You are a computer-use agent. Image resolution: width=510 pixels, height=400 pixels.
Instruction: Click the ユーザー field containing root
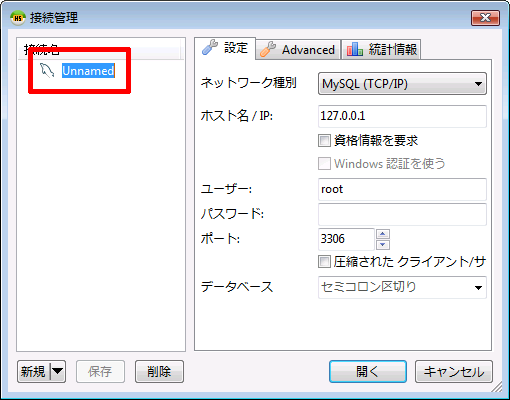[x=402, y=189]
